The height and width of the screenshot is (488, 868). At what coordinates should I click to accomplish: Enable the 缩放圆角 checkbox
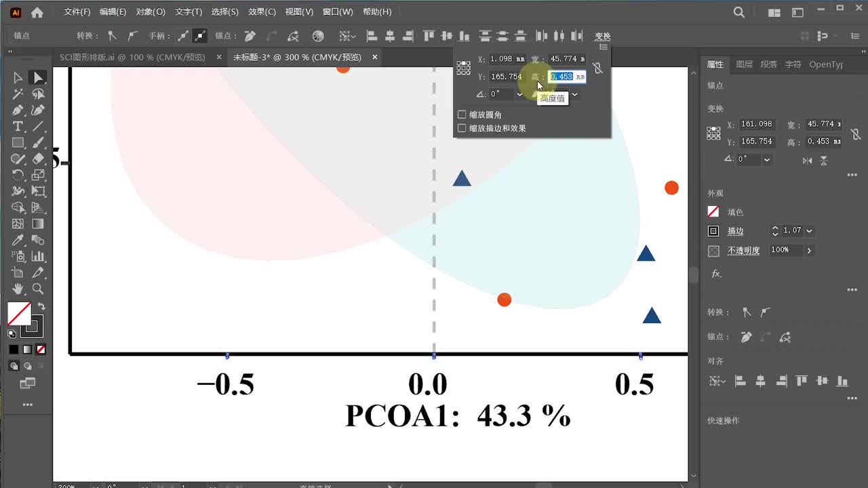tap(462, 115)
